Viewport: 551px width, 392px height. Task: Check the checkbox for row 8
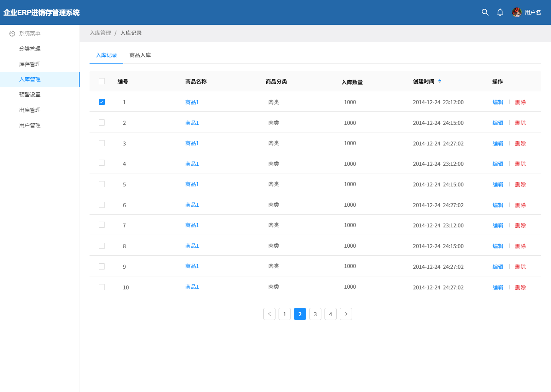(102, 246)
